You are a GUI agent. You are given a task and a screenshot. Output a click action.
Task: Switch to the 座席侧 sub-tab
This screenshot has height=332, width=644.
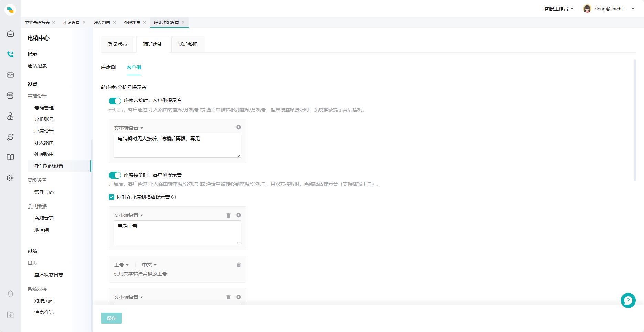coord(108,67)
